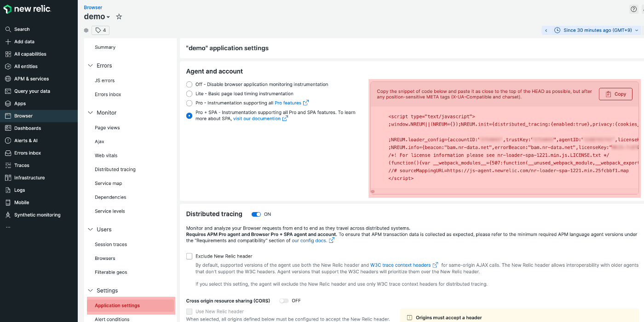Screen dimensions: 644x322
Task: Open Service levels nav item
Action: [110, 211]
